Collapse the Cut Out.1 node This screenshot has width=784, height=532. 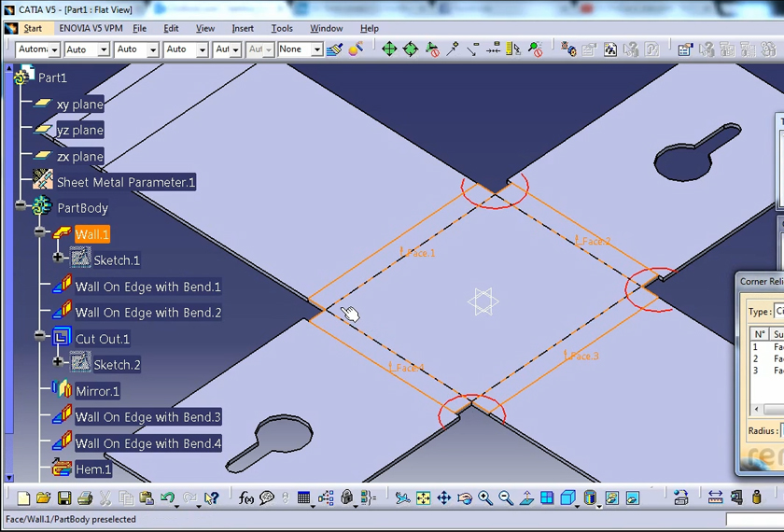coord(40,335)
